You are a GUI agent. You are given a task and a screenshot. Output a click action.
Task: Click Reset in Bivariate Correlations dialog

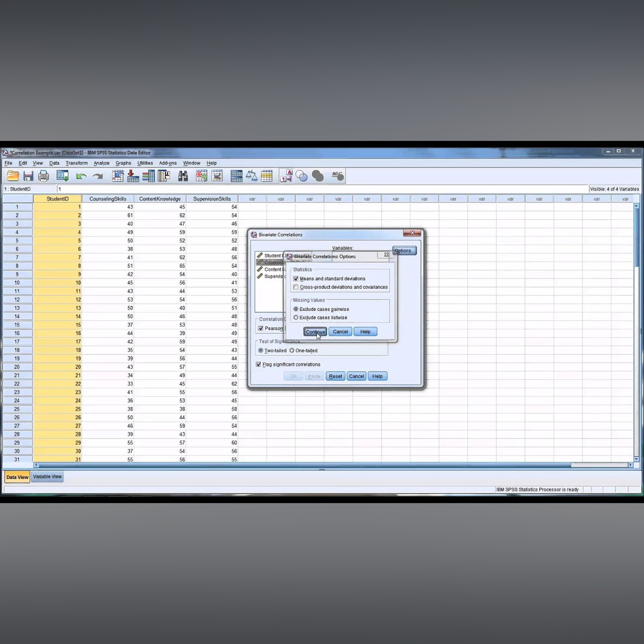coord(335,376)
